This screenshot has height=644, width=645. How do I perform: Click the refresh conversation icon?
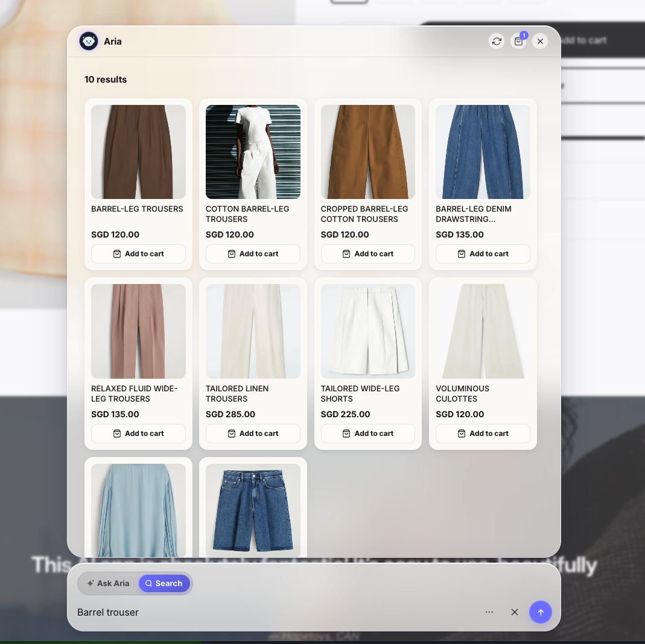(x=497, y=41)
